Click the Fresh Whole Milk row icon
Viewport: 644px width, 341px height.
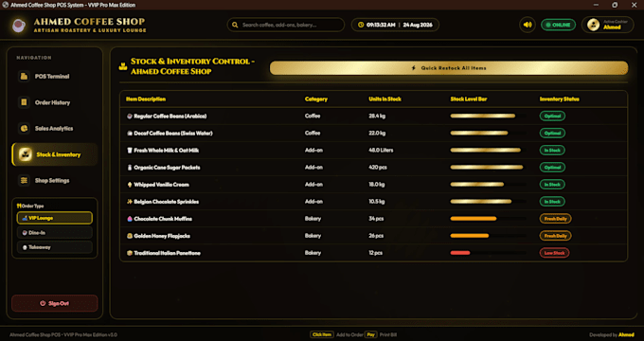pos(130,151)
